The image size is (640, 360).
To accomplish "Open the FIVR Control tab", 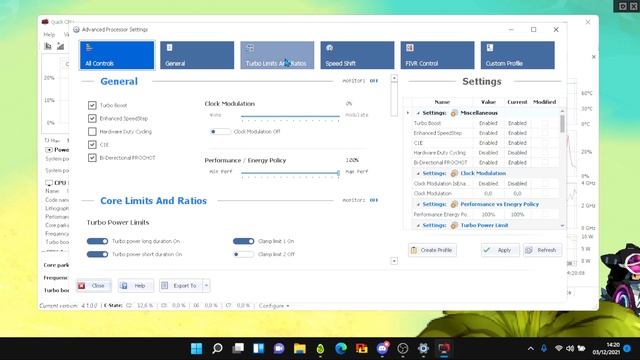I will pos(437,55).
